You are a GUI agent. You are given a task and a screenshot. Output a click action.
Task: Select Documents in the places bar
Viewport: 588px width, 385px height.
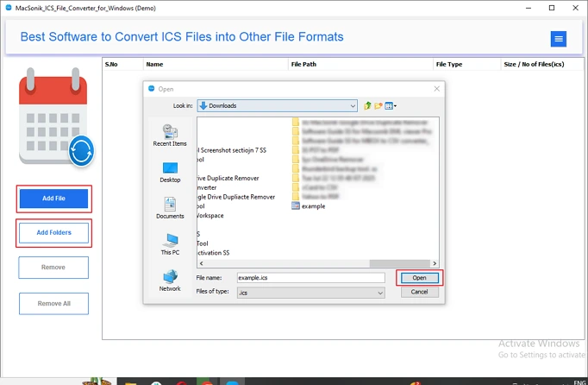[x=170, y=208]
